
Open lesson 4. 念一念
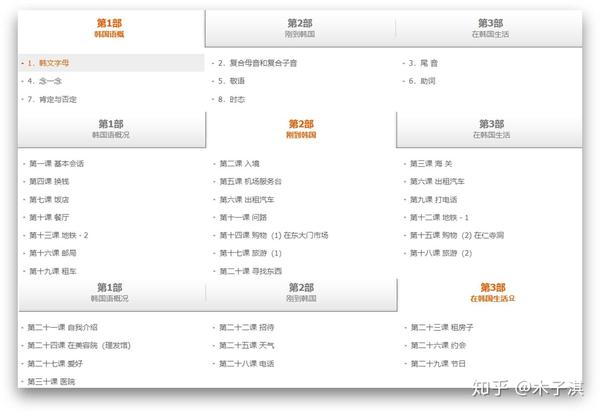[44, 81]
